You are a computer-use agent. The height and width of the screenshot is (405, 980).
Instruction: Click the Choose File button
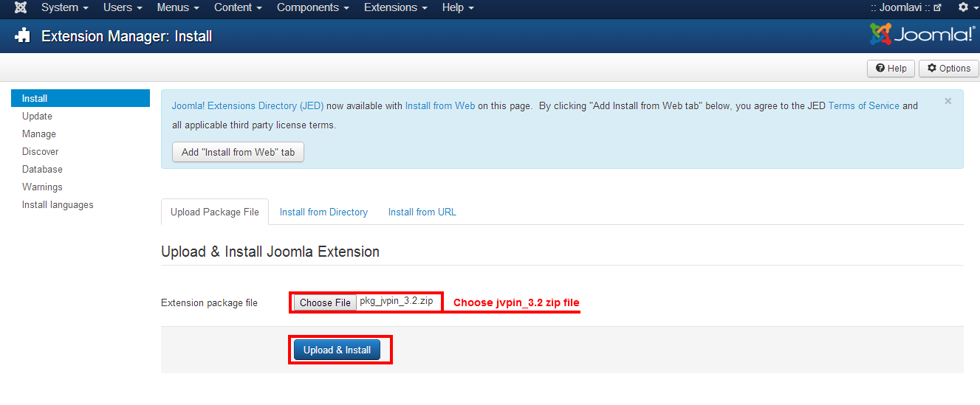pos(325,302)
